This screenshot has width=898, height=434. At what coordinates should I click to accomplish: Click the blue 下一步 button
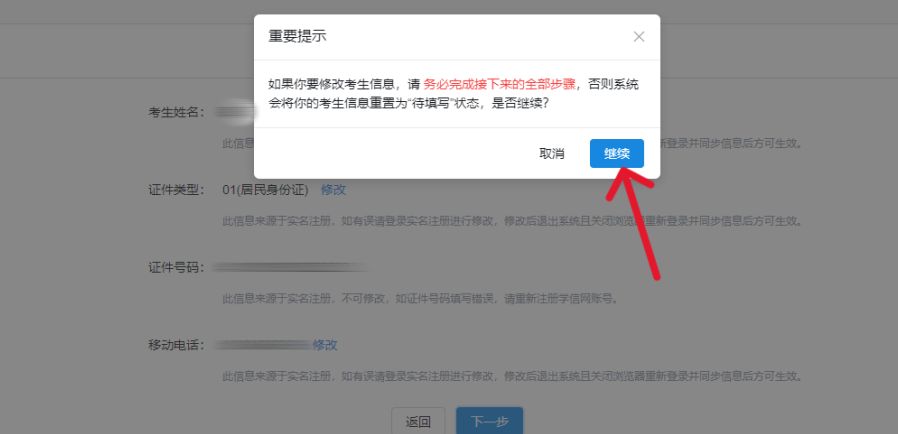[x=490, y=421]
